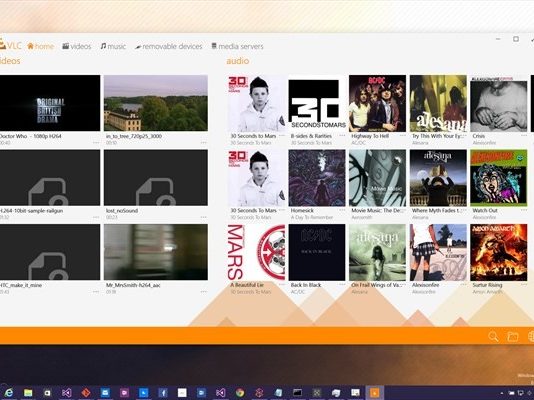Click the 'Highway To Hell' album title
The width and height of the screenshot is (534, 400).
coord(370,136)
